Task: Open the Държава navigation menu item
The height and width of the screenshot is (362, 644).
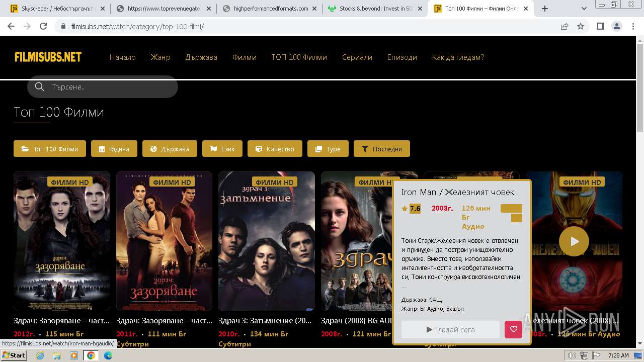Action: pos(201,57)
